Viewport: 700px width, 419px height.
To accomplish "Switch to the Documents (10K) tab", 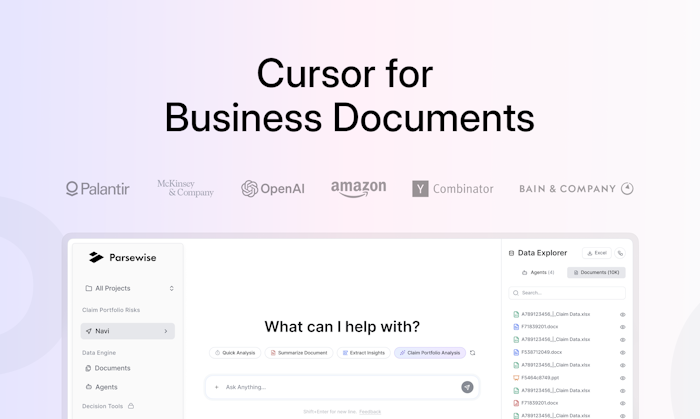I will pyautogui.click(x=596, y=272).
